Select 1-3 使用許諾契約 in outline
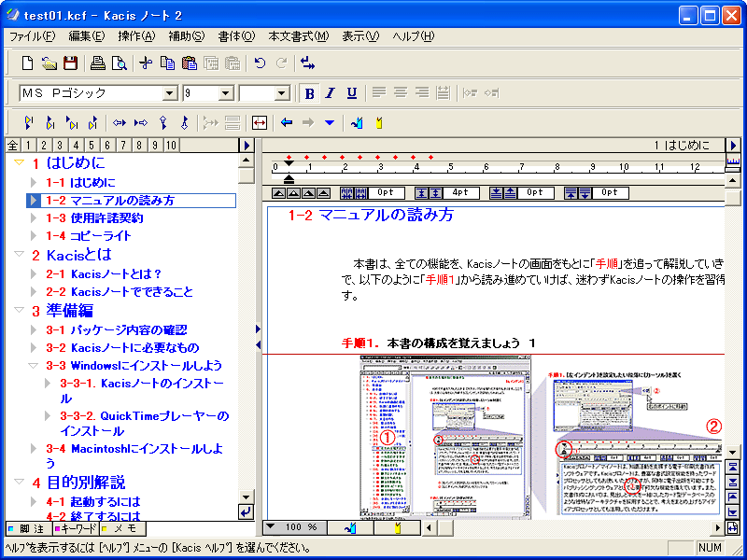Viewport: 747px width, 560px height. [95, 218]
